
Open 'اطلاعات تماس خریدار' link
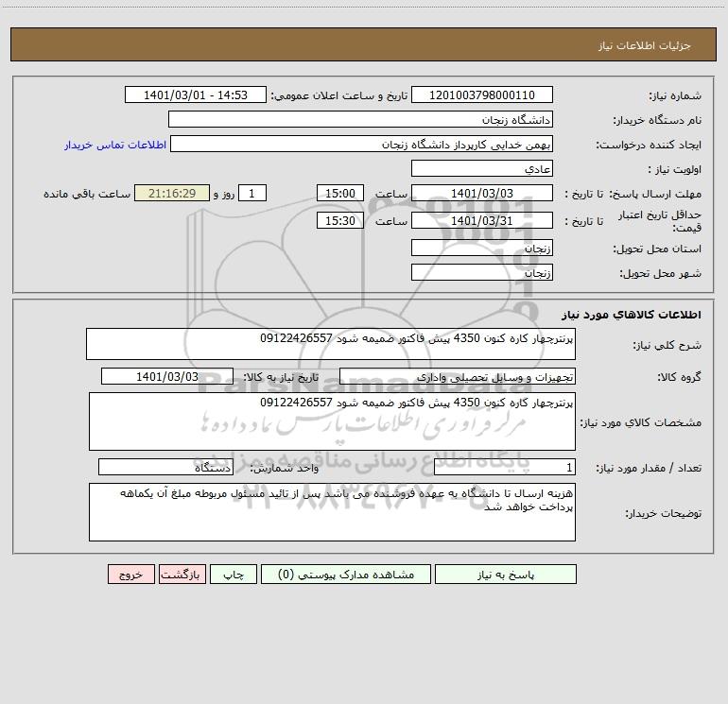tap(115, 145)
